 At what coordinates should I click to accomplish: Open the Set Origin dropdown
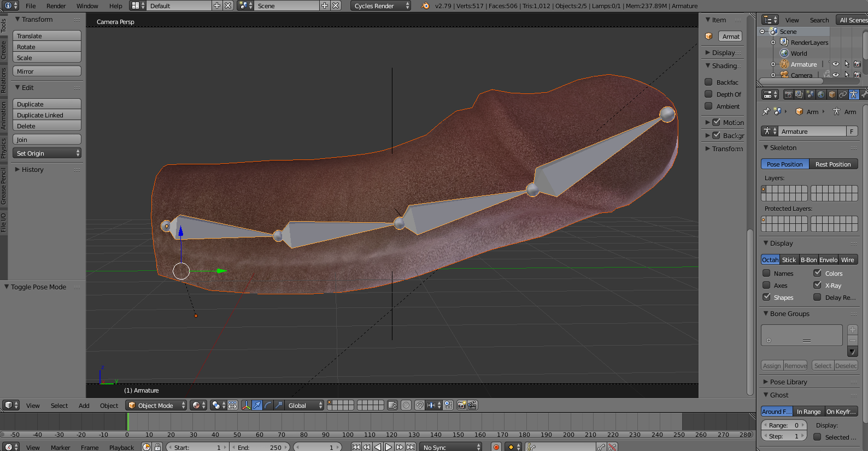[47, 153]
